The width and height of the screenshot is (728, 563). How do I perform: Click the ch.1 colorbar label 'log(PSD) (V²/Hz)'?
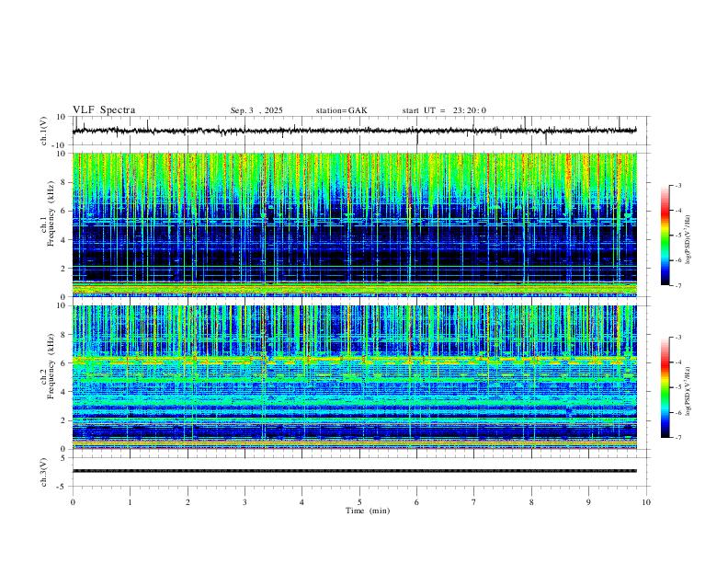coord(688,239)
